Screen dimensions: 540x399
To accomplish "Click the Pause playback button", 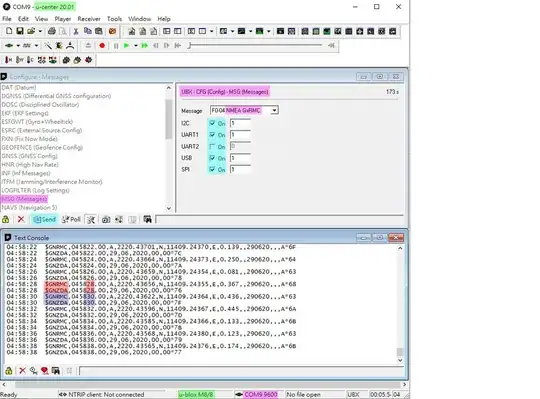I will [116, 45].
